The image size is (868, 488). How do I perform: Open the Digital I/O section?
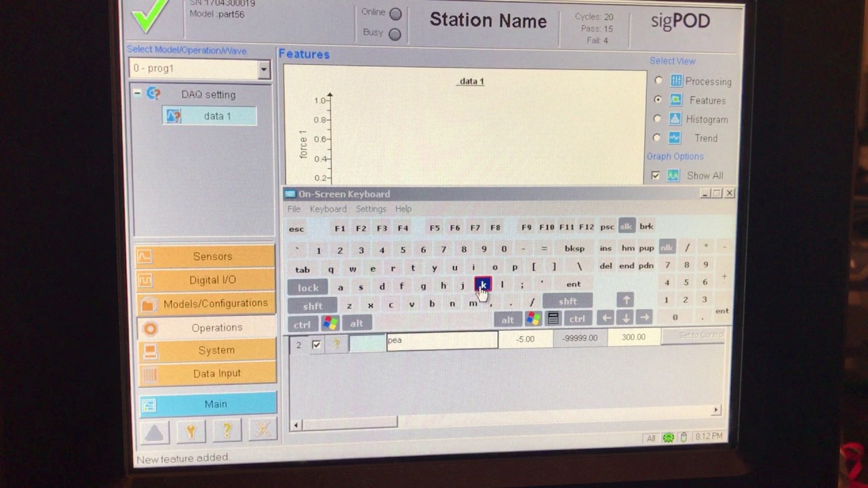[205, 280]
